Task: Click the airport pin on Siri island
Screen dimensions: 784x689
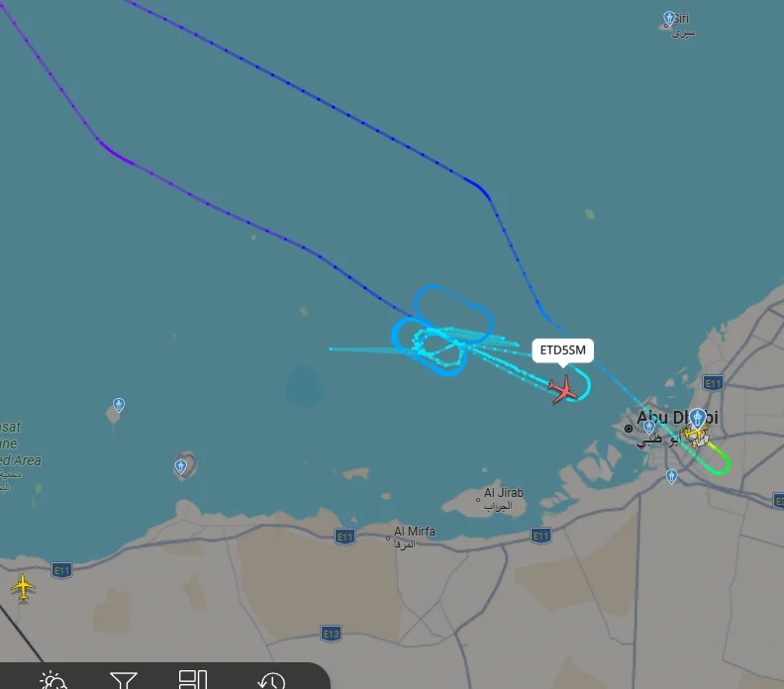Action: [x=669, y=19]
